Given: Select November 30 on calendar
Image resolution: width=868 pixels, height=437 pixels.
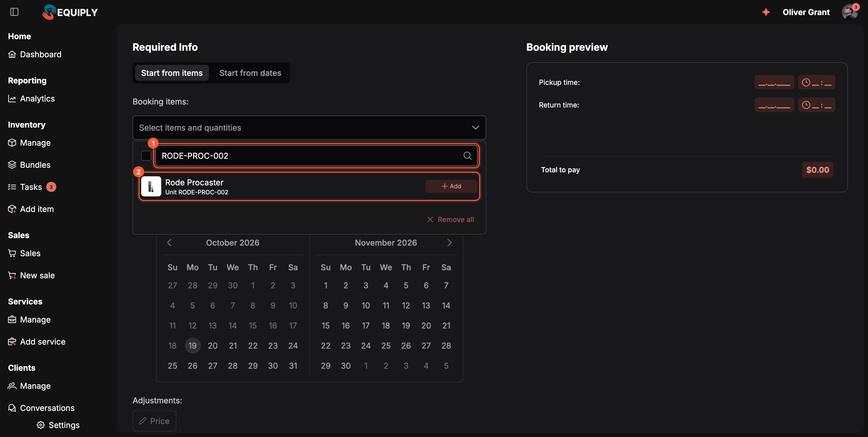Looking at the screenshot, I should (x=346, y=366).
